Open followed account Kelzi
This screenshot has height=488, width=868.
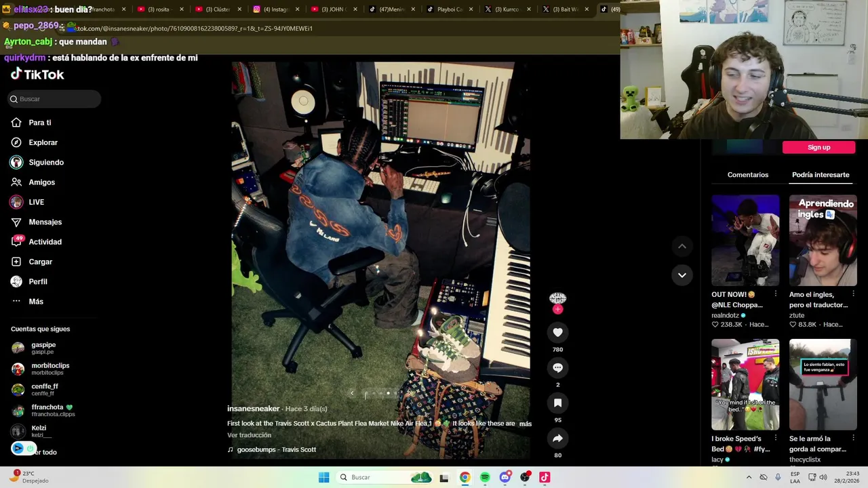coord(37,431)
